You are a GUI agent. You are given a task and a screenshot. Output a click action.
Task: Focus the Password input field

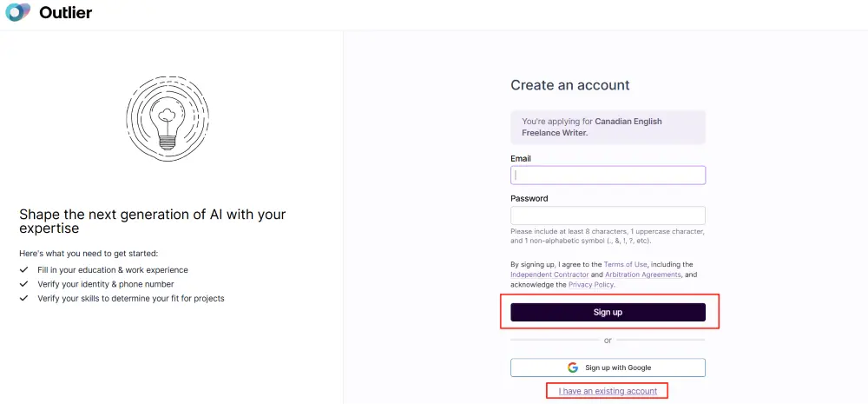tap(608, 215)
